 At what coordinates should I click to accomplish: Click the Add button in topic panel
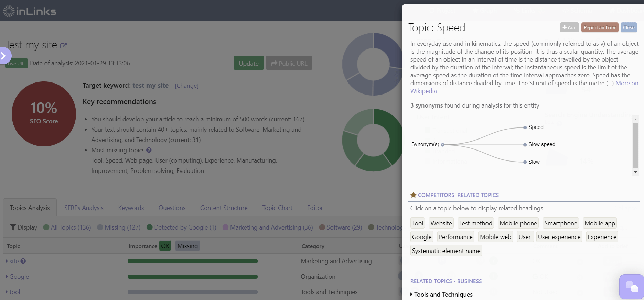[569, 27]
